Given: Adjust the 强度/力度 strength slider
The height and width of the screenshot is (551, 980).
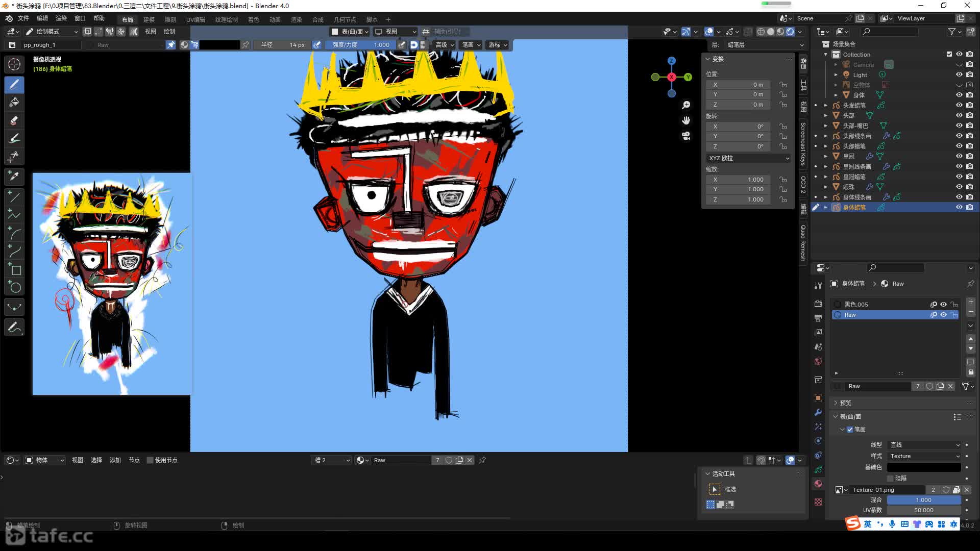Looking at the screenshot, I should pyautogui.click(x=361, y=45).
